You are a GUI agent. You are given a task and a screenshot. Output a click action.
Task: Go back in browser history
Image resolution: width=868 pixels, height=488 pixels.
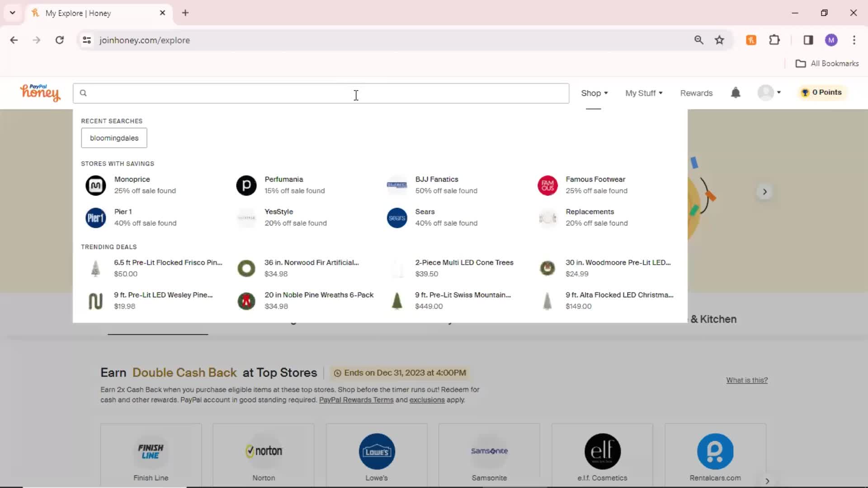[x=14, y=40]
